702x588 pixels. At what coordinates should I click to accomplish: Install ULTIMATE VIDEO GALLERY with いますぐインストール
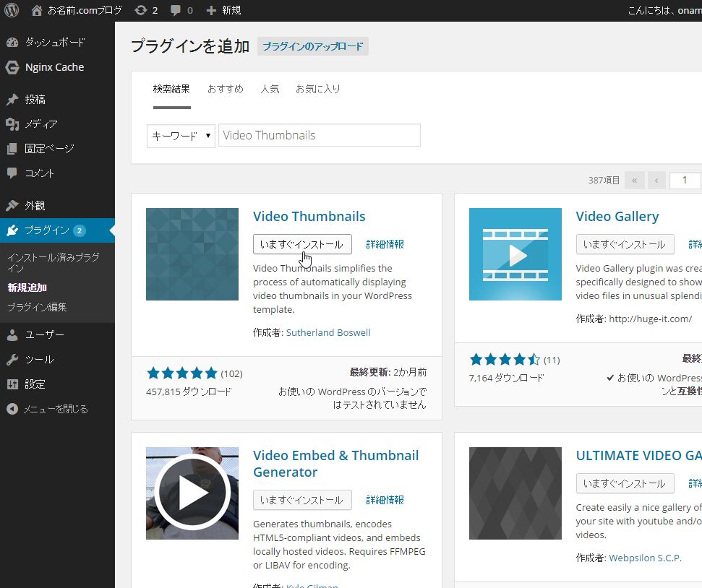coord(625,483)
